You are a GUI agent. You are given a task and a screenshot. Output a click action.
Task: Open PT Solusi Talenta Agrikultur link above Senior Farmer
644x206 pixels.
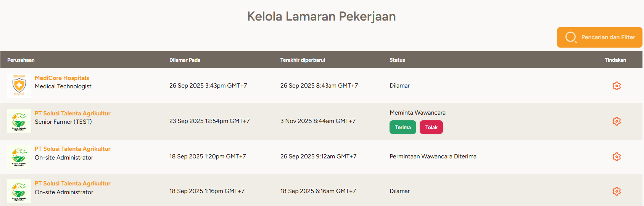tap(72, 113)
